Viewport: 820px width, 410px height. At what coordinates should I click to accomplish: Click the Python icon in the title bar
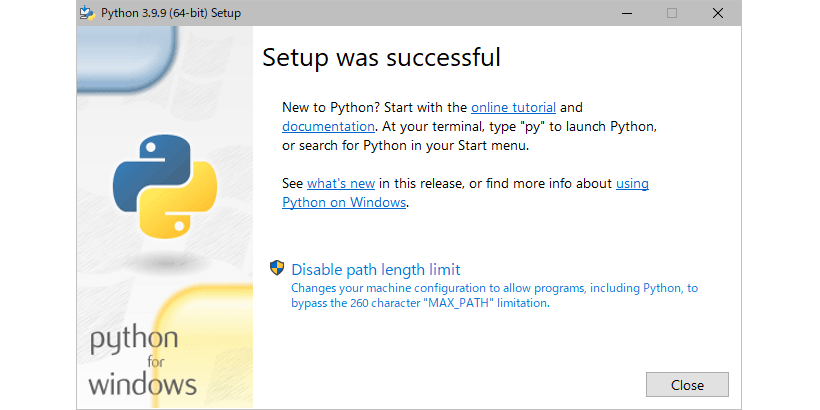[90, 13]
